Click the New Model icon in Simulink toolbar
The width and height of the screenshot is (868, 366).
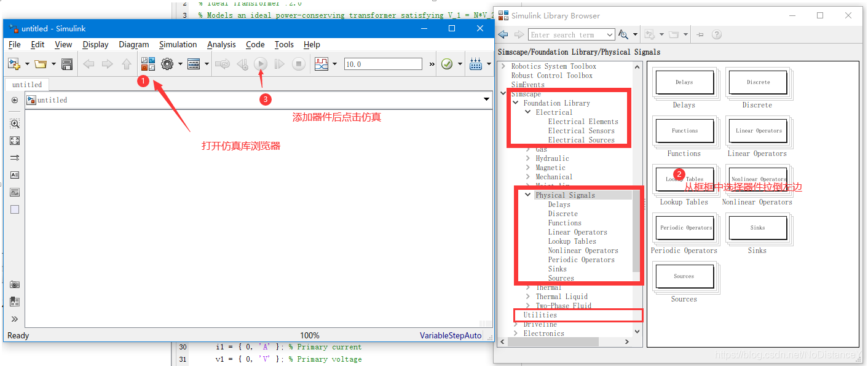pyautogui.click(x=14, y=64)
